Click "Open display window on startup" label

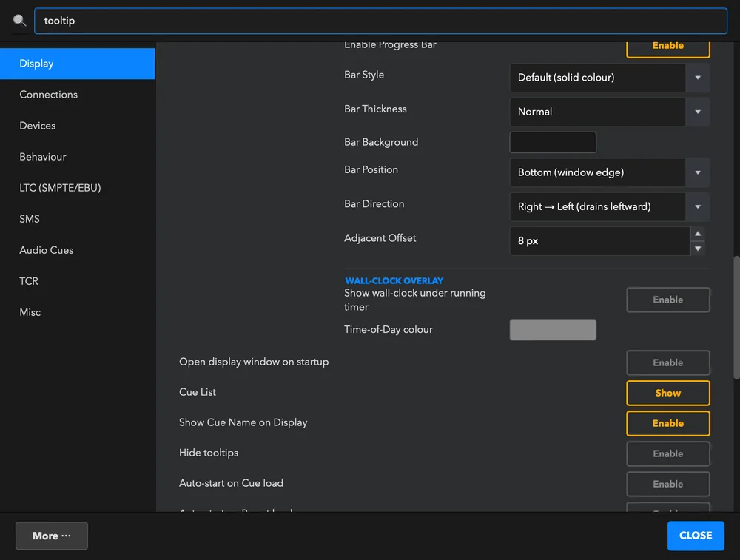coord(254,362)
